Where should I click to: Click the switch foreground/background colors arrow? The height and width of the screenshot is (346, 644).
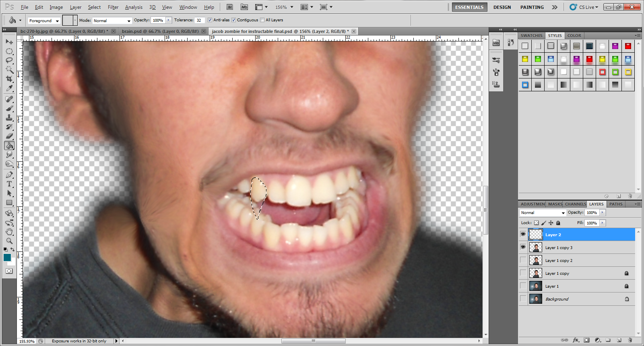click(x=12, y=249)
